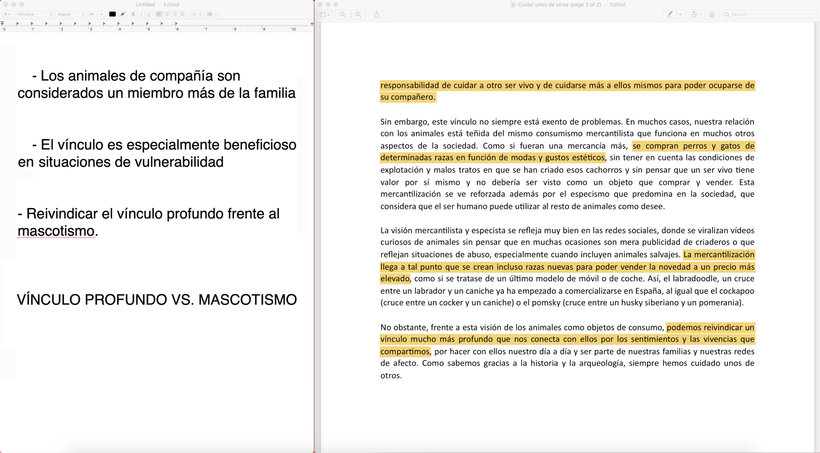The height and width of the screenshot is (453, 820).
Task: Open the text background color swatch
Action: [x=122, y=14]
